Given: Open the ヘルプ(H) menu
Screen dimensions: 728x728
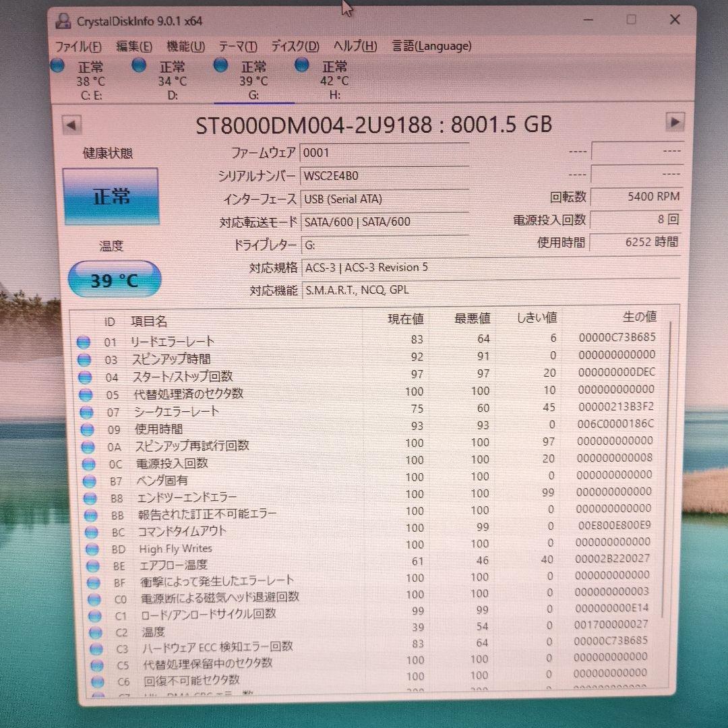Looking at the screenshot, I should pos(355,46).
